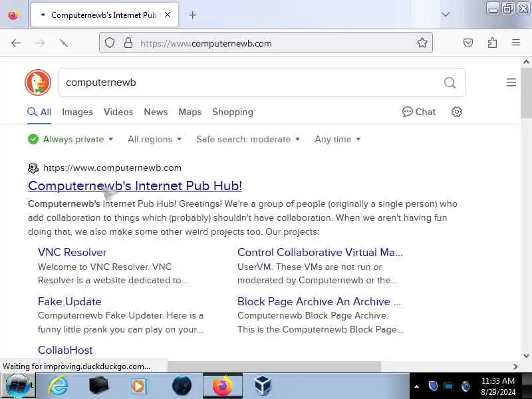Click the horizontal scrollbar thumb

pyautogui.click(x=274, y=366)
